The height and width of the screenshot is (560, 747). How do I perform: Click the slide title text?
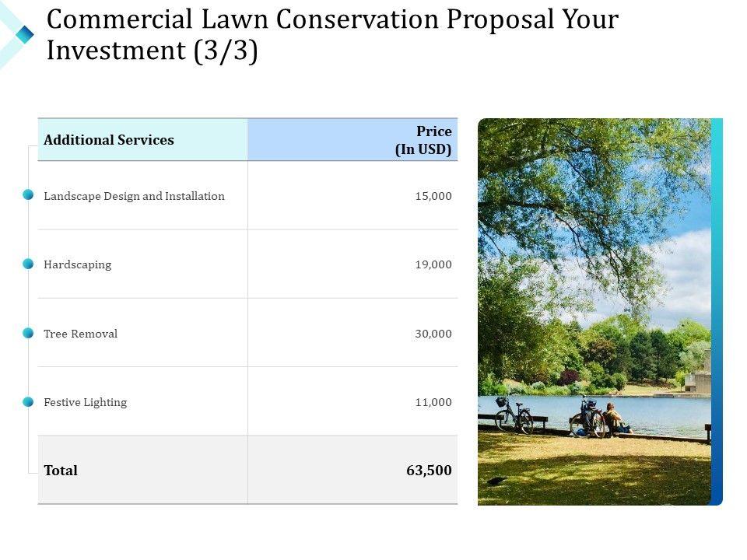332,35
